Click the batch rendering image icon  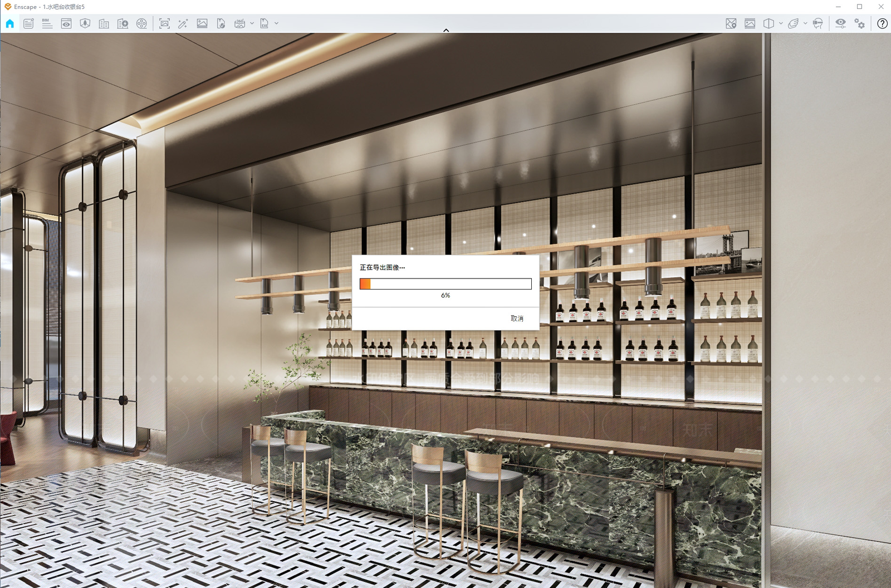coord(202,23)
